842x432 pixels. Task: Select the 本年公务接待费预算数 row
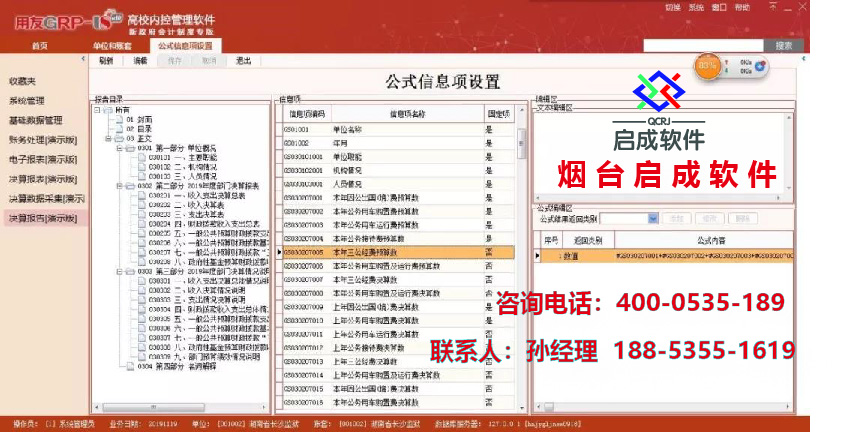coord(398,239)
